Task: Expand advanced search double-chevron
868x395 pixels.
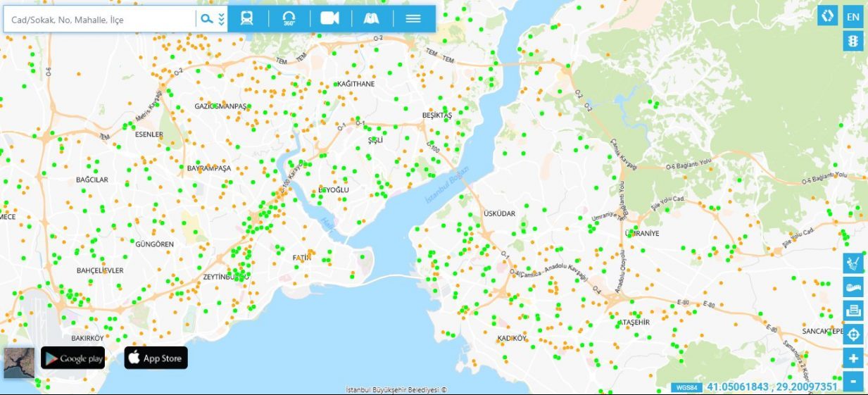Action: point(222,19)
